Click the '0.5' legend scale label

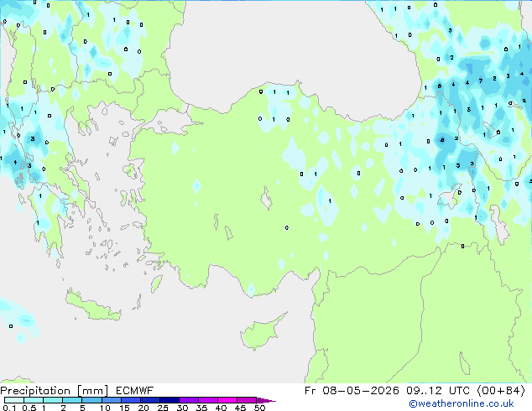tap(29, 408)
